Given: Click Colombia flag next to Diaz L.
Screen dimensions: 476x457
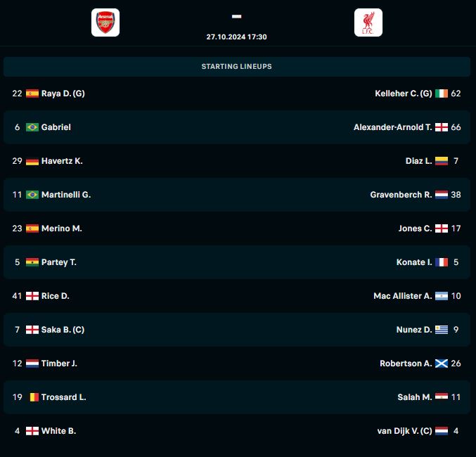Looking at the screenshot, I should 442,161.
